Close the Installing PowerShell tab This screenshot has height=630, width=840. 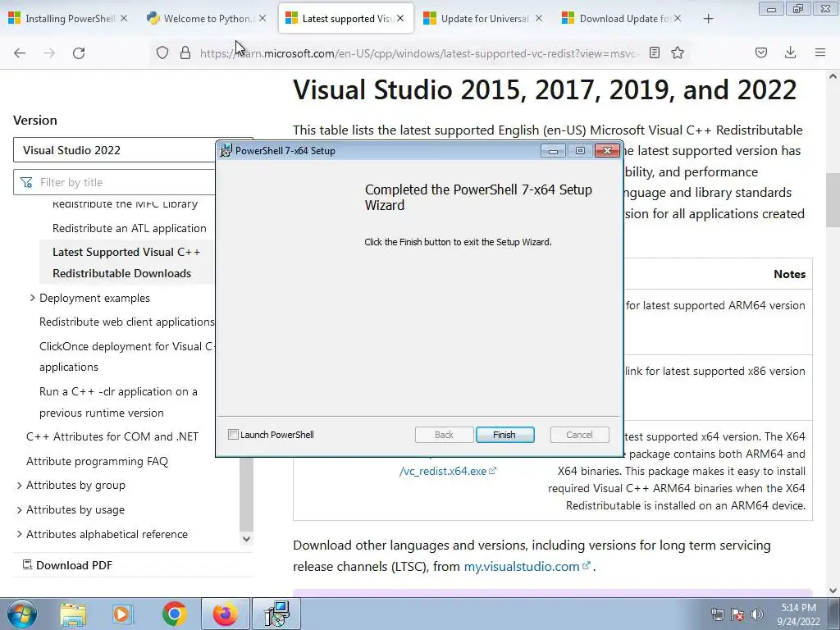124,18
